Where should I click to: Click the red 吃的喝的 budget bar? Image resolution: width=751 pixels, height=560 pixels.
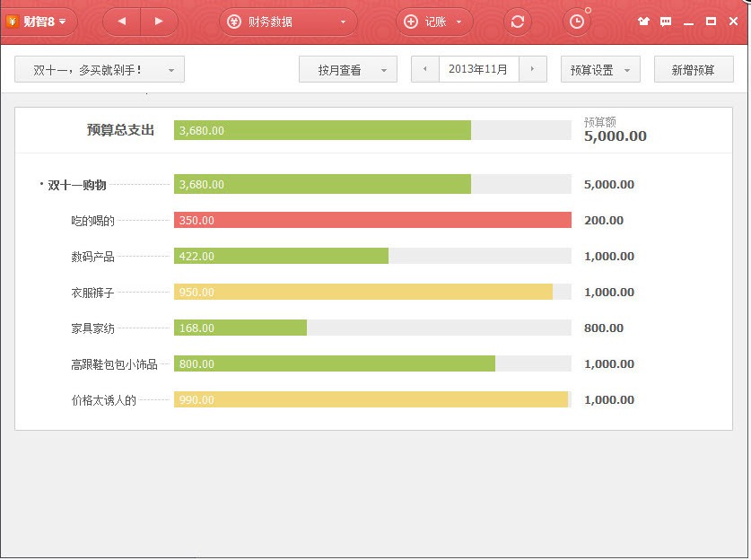(372, 220)
